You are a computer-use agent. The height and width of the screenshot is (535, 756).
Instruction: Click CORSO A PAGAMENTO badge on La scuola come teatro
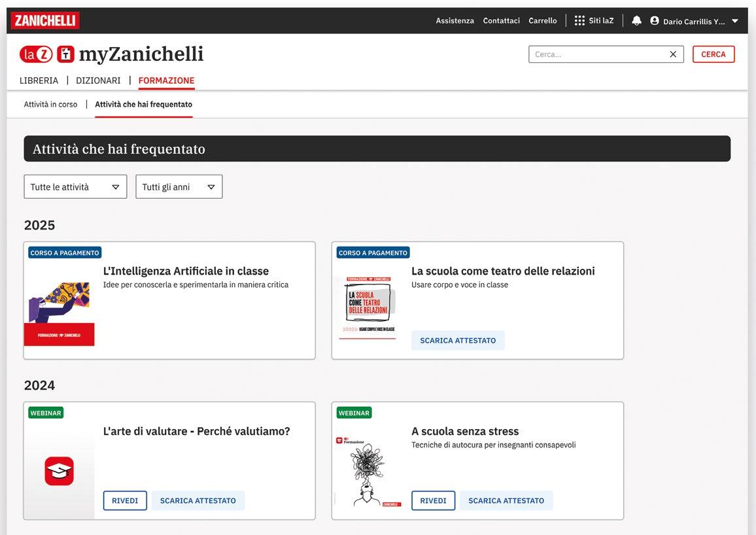[x=373, y=252]
